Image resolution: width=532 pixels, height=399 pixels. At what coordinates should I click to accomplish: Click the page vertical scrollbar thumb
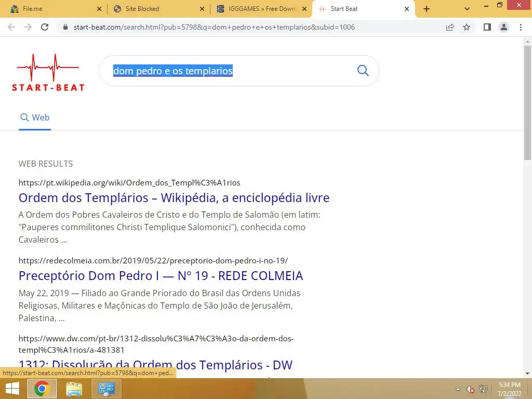(x=527, y=102)
